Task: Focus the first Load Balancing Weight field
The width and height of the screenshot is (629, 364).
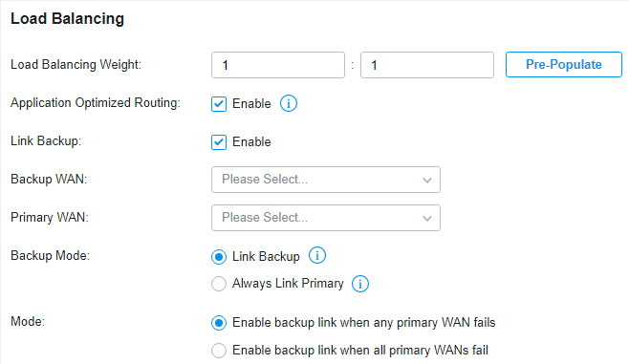Action: coord(278,65)
